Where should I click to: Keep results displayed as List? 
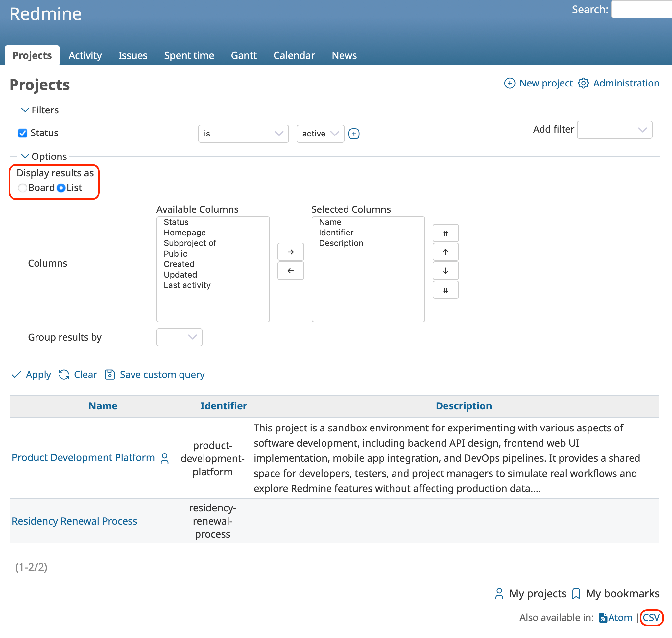61,188
